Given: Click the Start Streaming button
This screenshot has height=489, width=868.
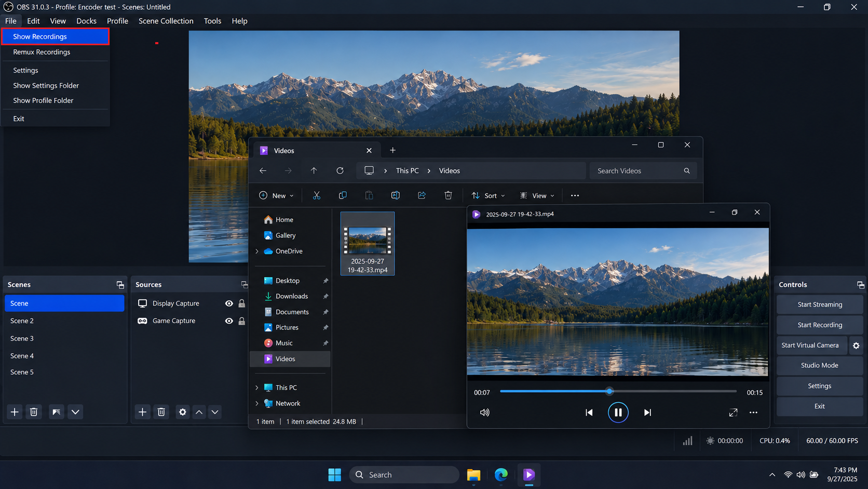Looking at the screenshot, I should click(820, 305).
